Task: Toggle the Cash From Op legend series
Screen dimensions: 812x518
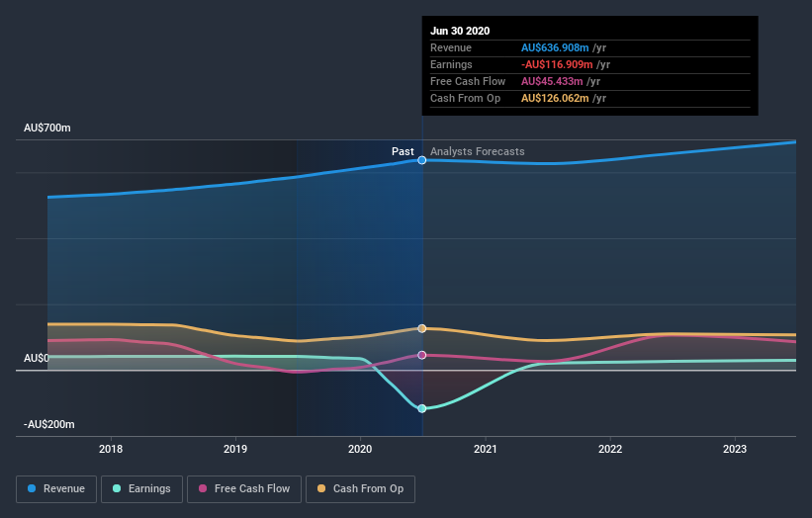Action: point(360,489)
